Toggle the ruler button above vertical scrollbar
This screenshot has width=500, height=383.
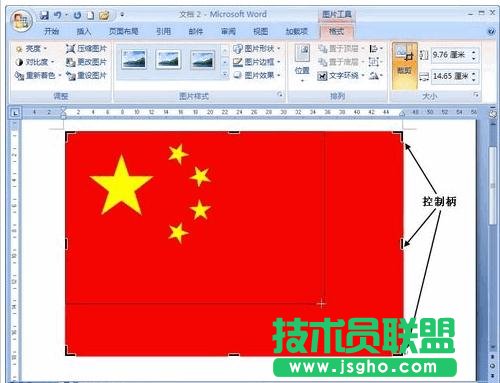click(493, 114)
